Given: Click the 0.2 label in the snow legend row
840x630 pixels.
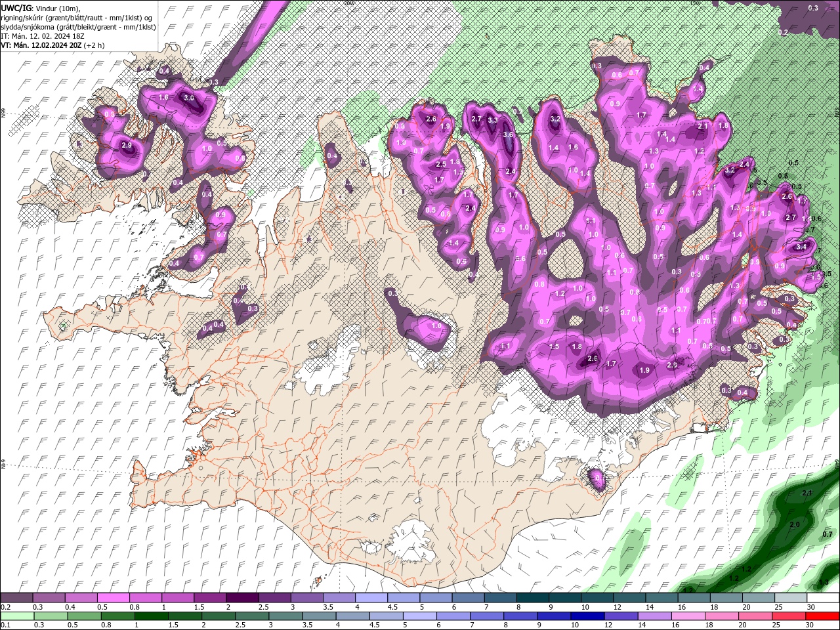Looking at the screenshot, I should pyautogui.click(x=5, y=607).
